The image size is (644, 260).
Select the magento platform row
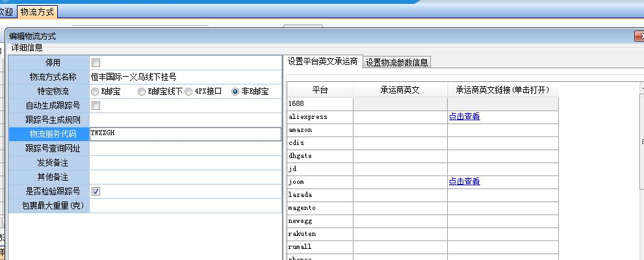tap(422, 208)
